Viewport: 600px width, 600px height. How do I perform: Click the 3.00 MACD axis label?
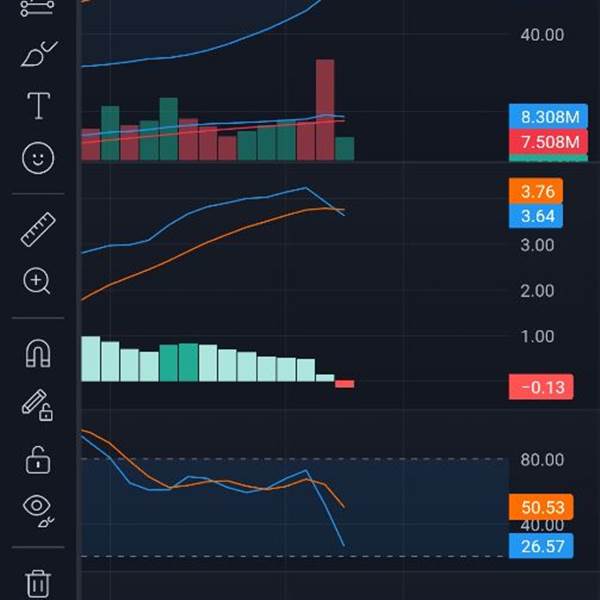coord(537,245)
